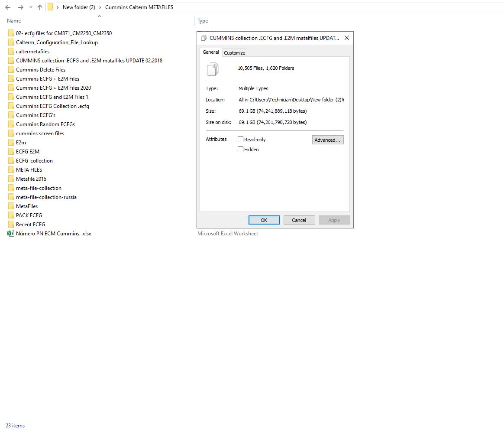Click Size value 69.1 GB (74,241,889,118 bytes)

[273, 111]
